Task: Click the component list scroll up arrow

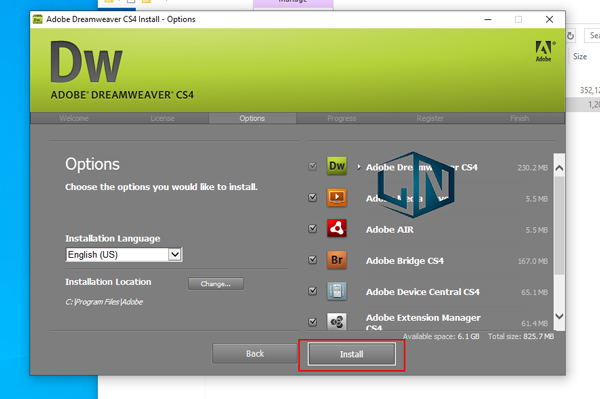Action: pos(559,168)
